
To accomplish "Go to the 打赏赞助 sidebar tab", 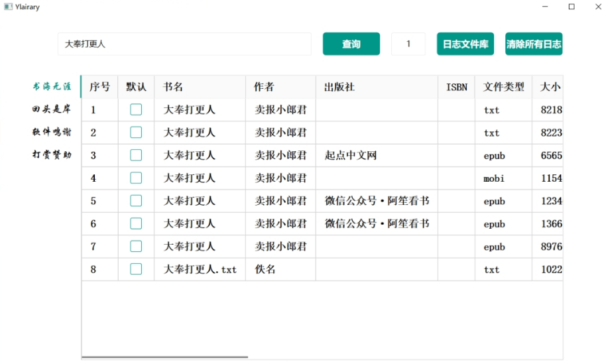I will tap(52, 154).
